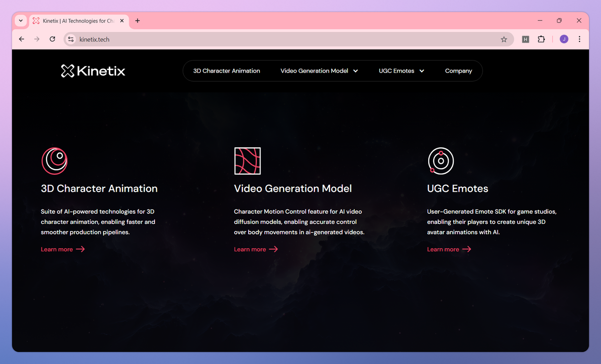Click the 3D Character Animation card heading

point(99,189)
